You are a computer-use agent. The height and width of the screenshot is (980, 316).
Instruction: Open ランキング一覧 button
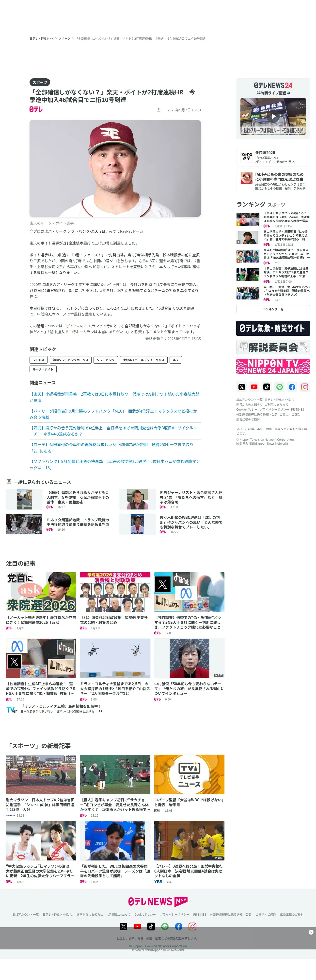pos(273,309)
